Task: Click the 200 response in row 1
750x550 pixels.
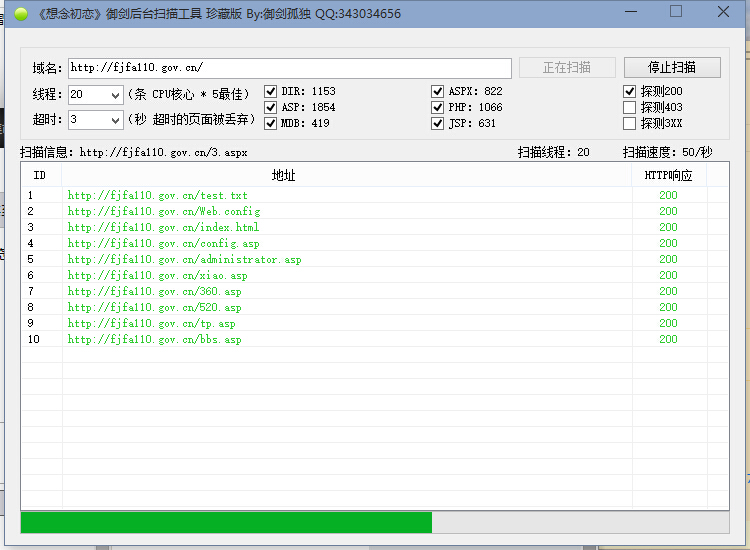Action: click(668, 195)
